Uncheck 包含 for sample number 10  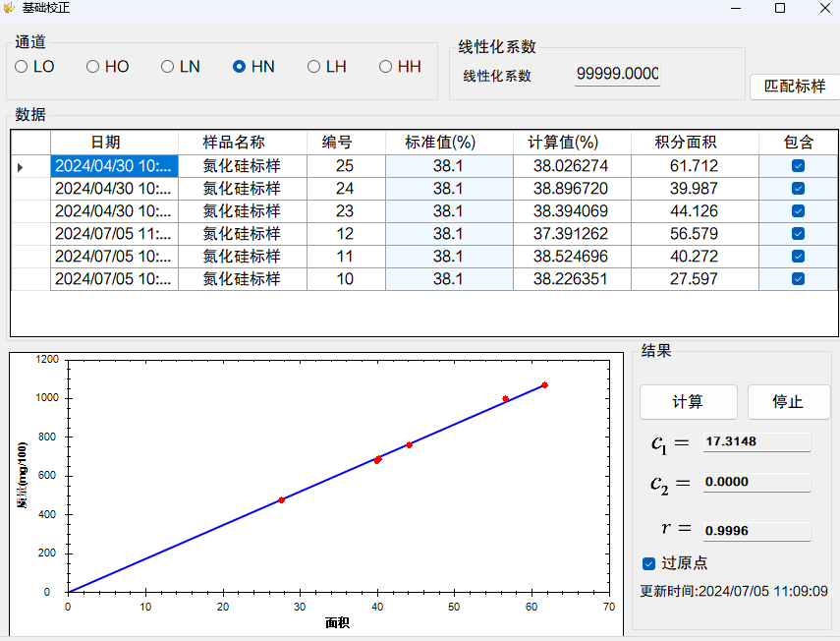pyautogui.click(x=798, y=278)
